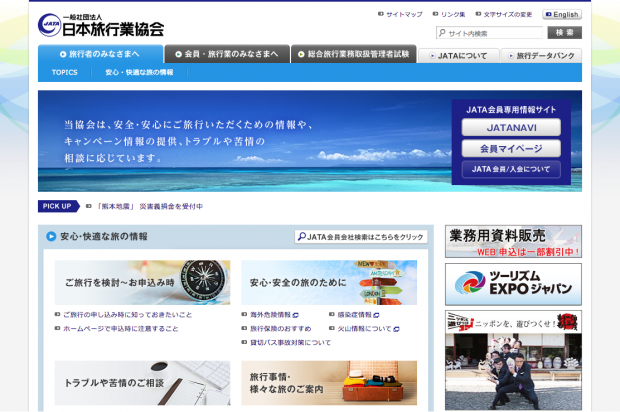Click the Tourism EXPO Japan logo banner
The image size is (620, 412).
tap(513, 284)
